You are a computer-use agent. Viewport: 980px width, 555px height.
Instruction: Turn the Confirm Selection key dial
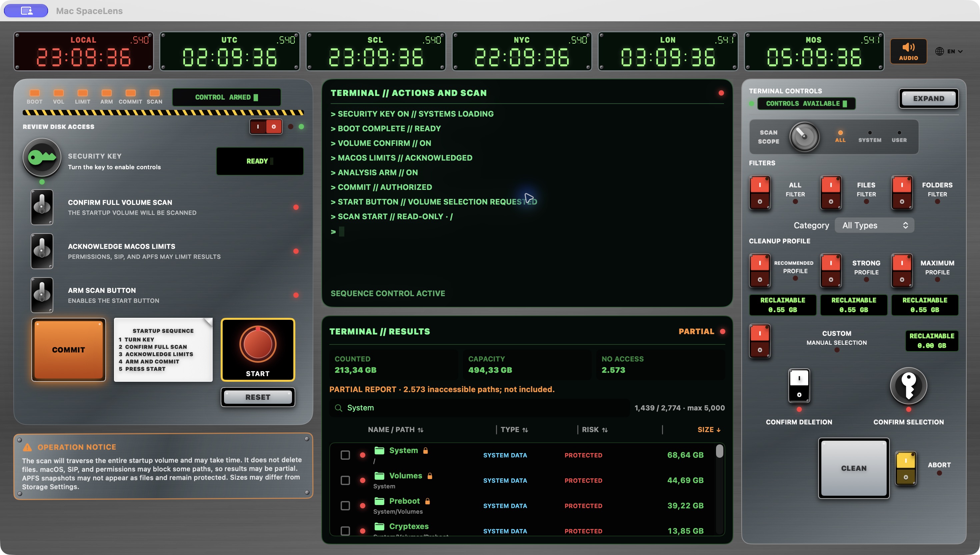[908, 385]
